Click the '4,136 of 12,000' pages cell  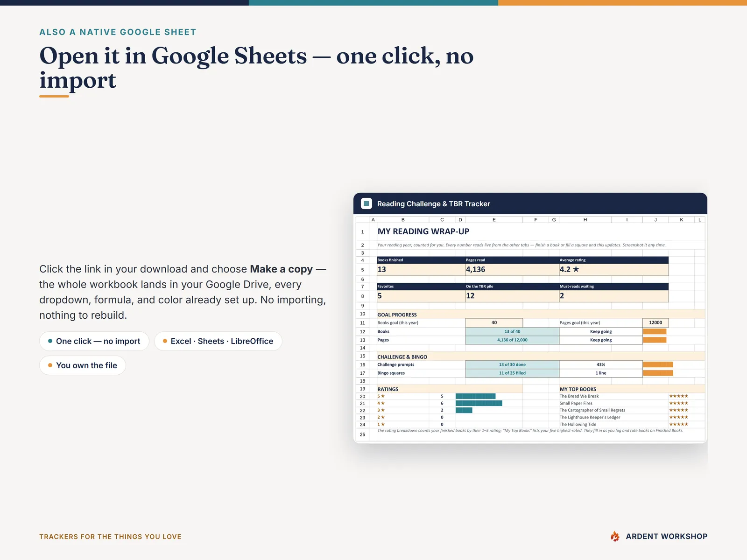(512, 340)
